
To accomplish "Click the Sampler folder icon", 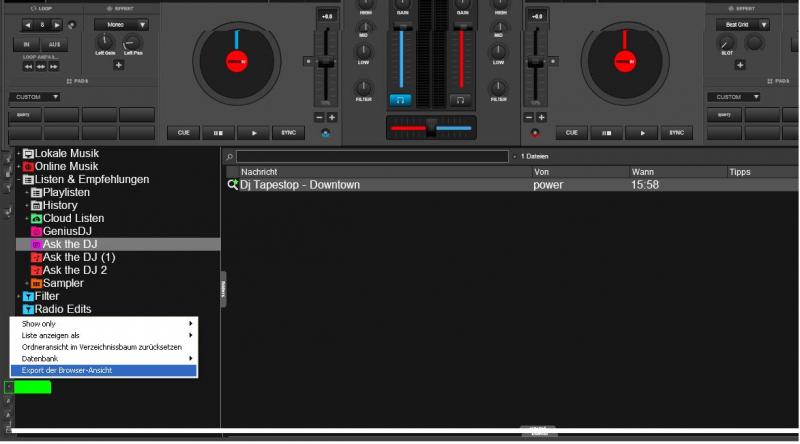I will (36, 283).
